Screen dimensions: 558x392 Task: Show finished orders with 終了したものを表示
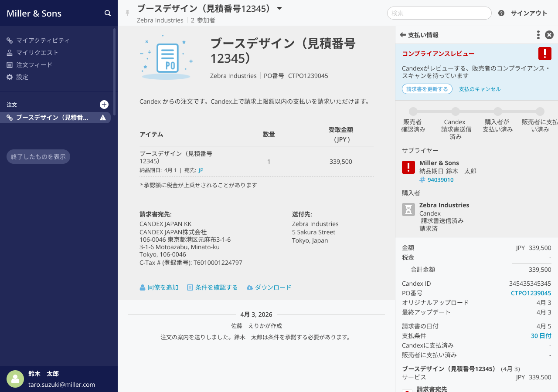[x=38, y=157]
